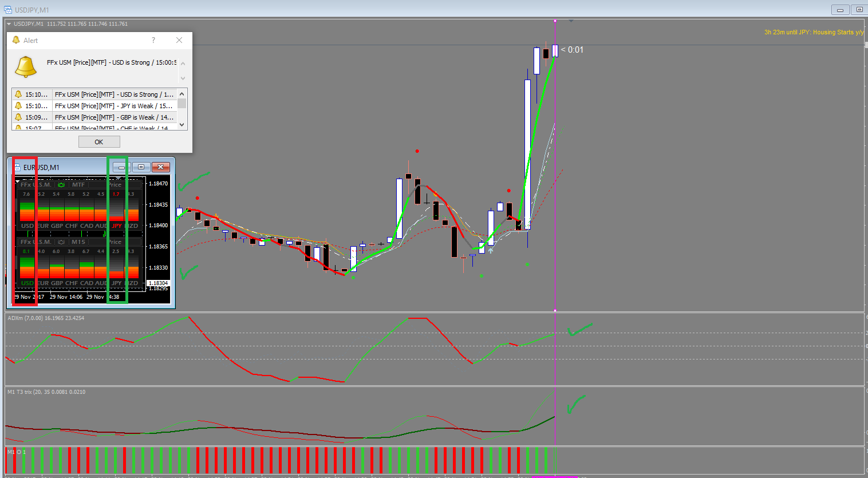Screen dimensions: 868x478
Task: Toggle alert bug icon in M15 strength panel
Action: (61, 242)
